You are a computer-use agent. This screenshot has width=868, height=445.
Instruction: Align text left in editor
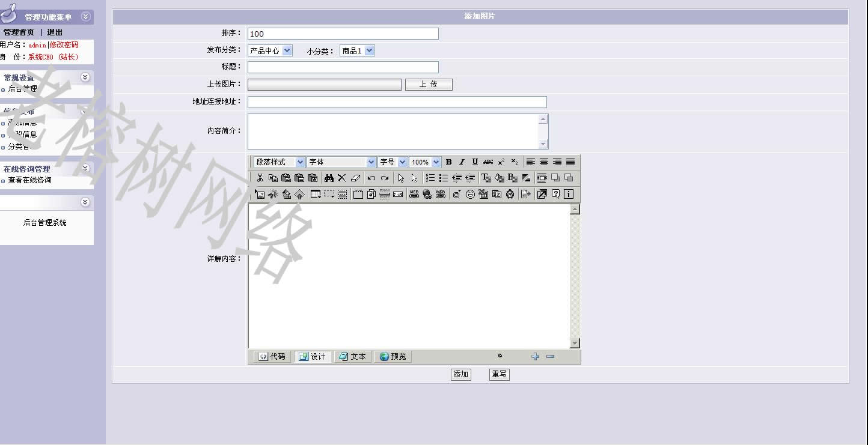(x=530, y=162)
